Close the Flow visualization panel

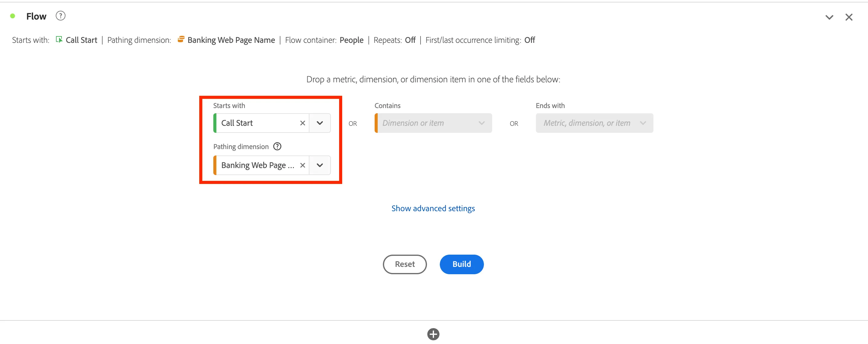(848, 17)
